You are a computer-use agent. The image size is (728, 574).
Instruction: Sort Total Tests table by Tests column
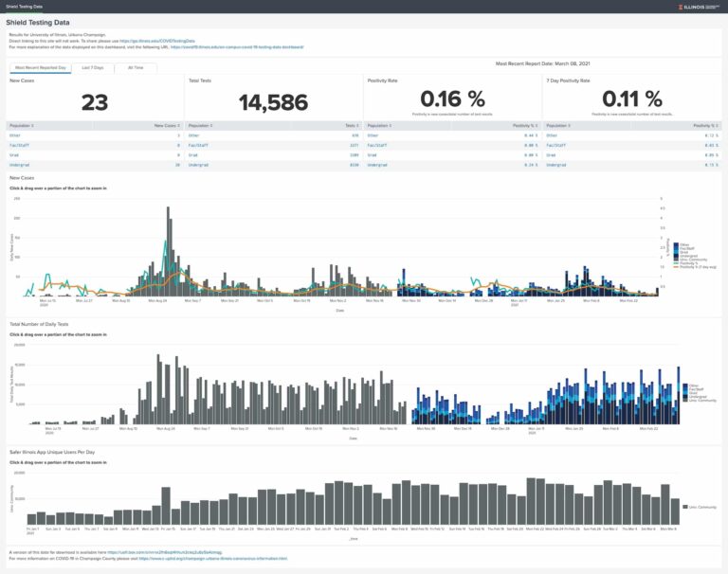[350, 125]
